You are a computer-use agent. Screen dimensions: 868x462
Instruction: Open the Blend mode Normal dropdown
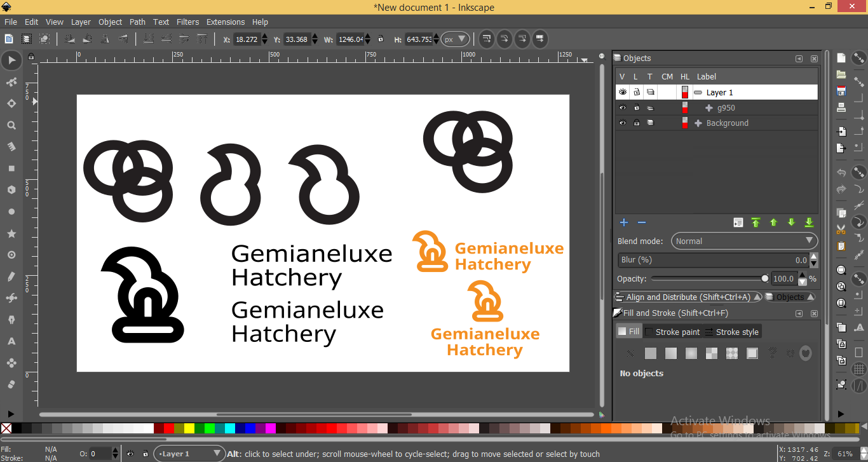coord(743,241)
